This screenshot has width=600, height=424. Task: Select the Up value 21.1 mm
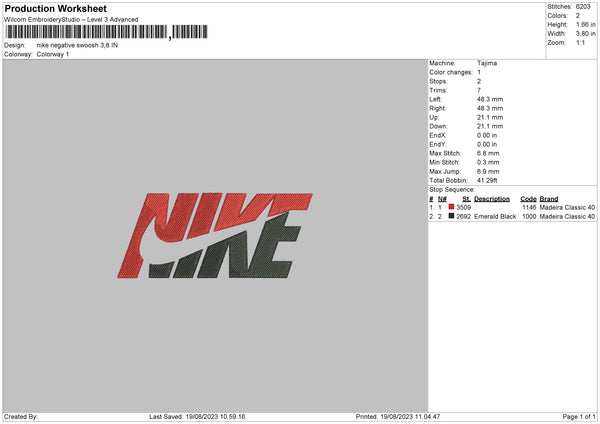point(490,117)
